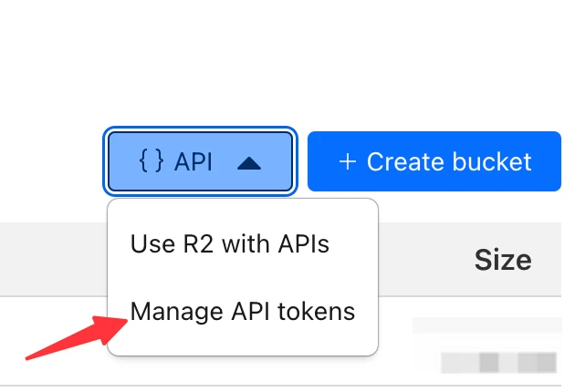Select Use R2 with APIs menu item
575x392 pixels.
pyautogui.click(x=229, y=244)
